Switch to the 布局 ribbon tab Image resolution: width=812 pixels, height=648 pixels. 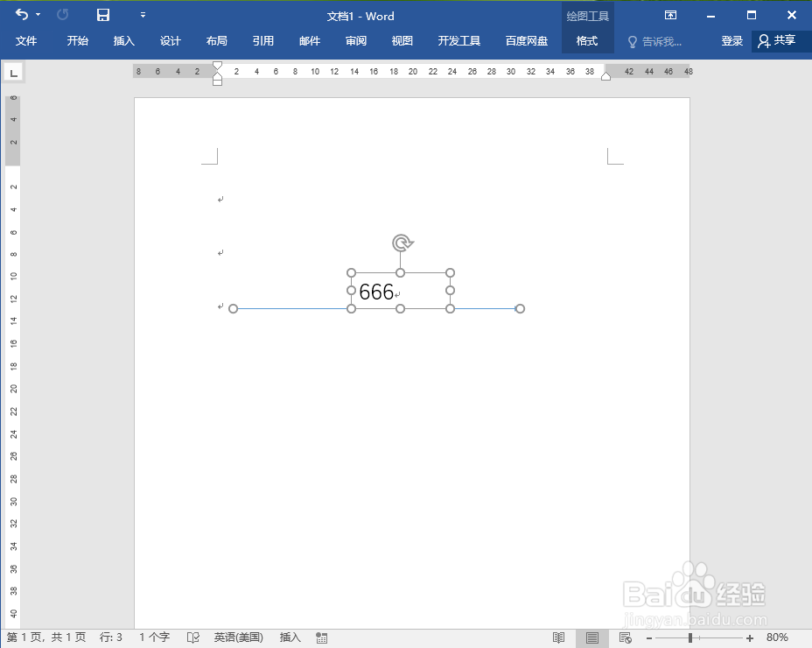[x=216, y=41]
